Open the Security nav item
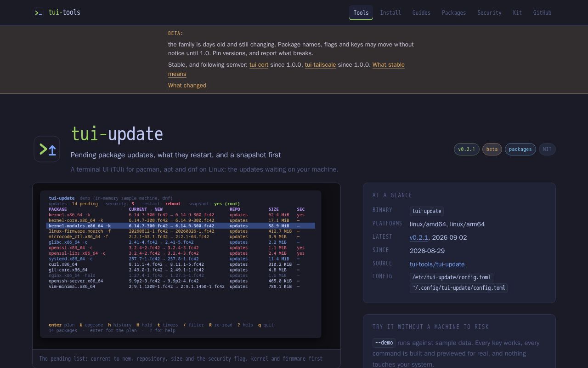The image size is (588, 368). coord(489,13)
